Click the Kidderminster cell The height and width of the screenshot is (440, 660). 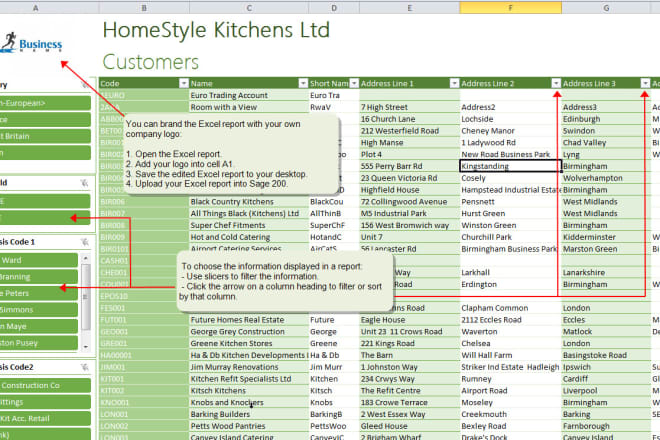pos(606,237)
